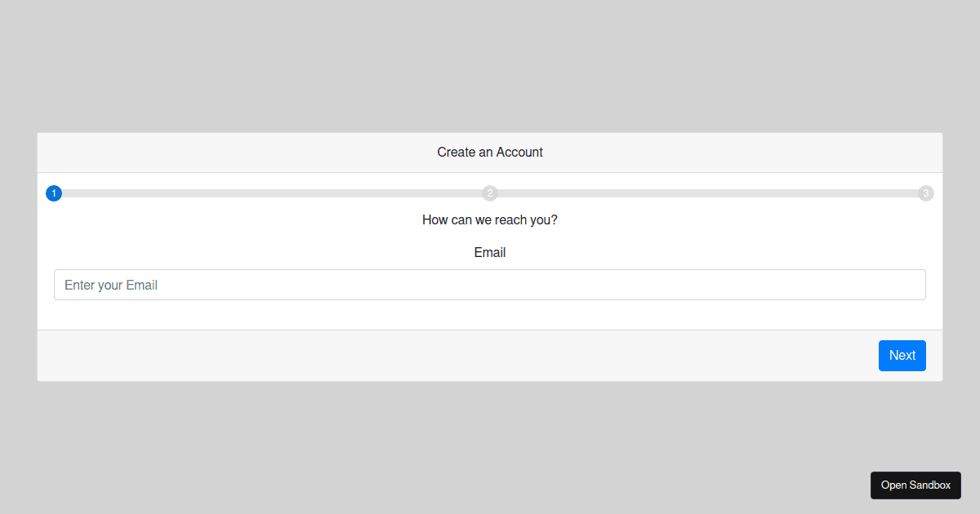Click the Next button

902,356
